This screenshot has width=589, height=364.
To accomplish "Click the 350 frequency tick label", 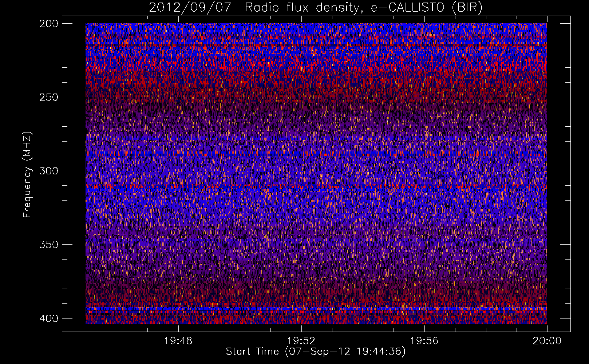I will click(x=48, y=245).
